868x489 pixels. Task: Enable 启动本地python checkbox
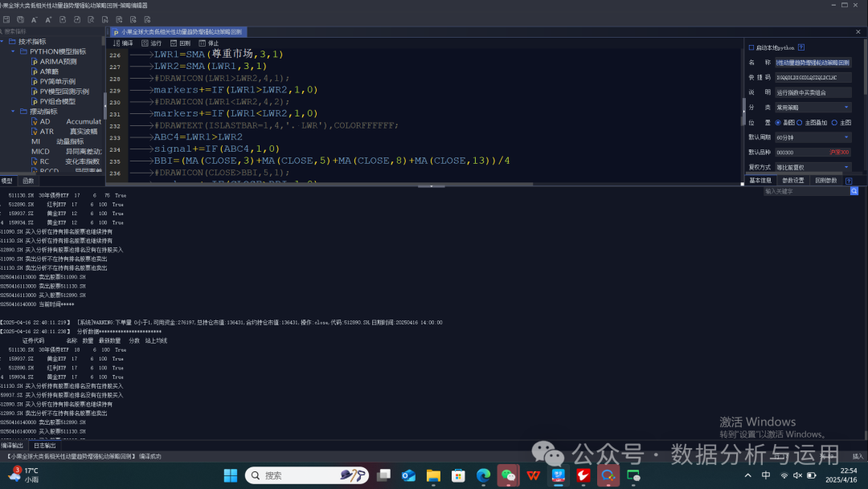[x=751, y=47]
